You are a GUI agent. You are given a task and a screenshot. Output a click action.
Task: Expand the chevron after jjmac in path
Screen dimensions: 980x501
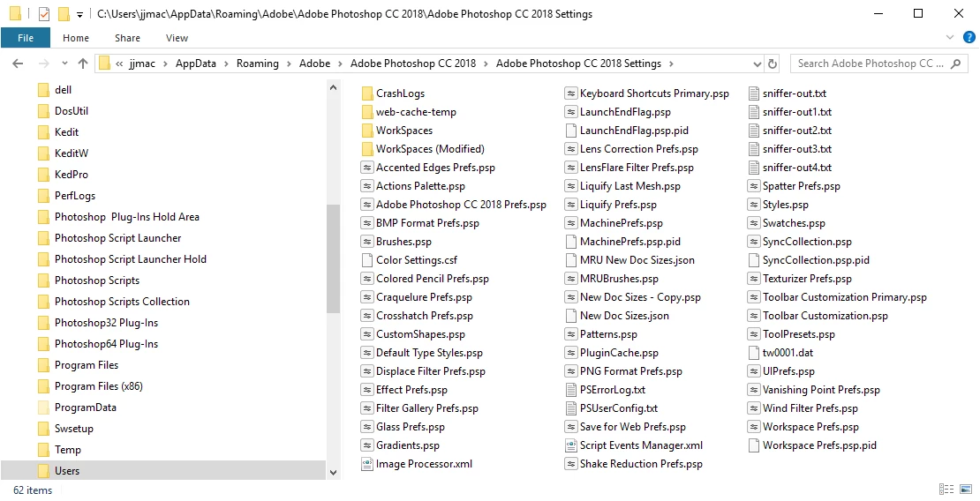[166, 64]
